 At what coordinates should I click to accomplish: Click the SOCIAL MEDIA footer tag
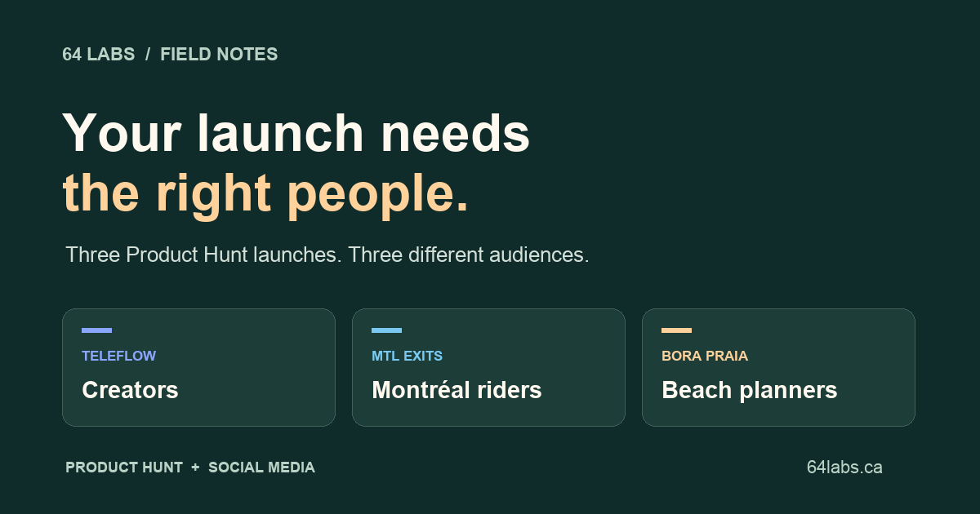[261, 467]
